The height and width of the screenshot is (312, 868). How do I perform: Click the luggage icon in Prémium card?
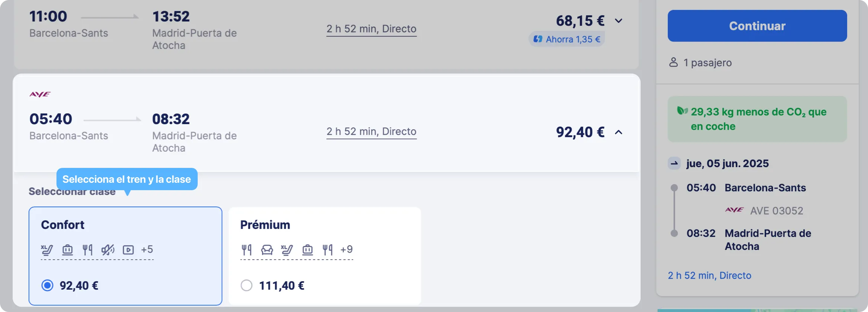tap(307, 250)
